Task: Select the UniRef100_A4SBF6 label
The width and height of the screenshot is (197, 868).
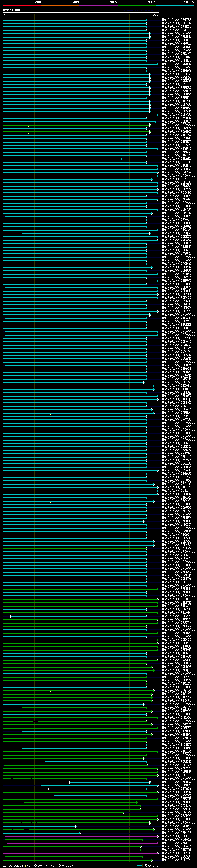Action: coord(177,149)
